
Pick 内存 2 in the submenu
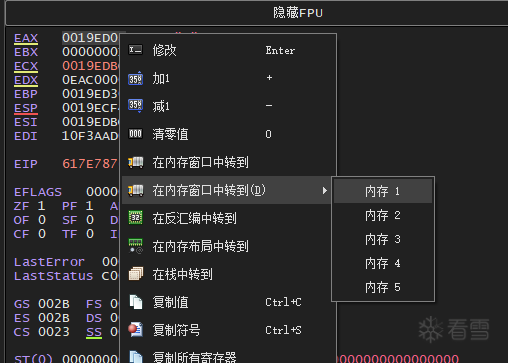(x=383, y=215)
